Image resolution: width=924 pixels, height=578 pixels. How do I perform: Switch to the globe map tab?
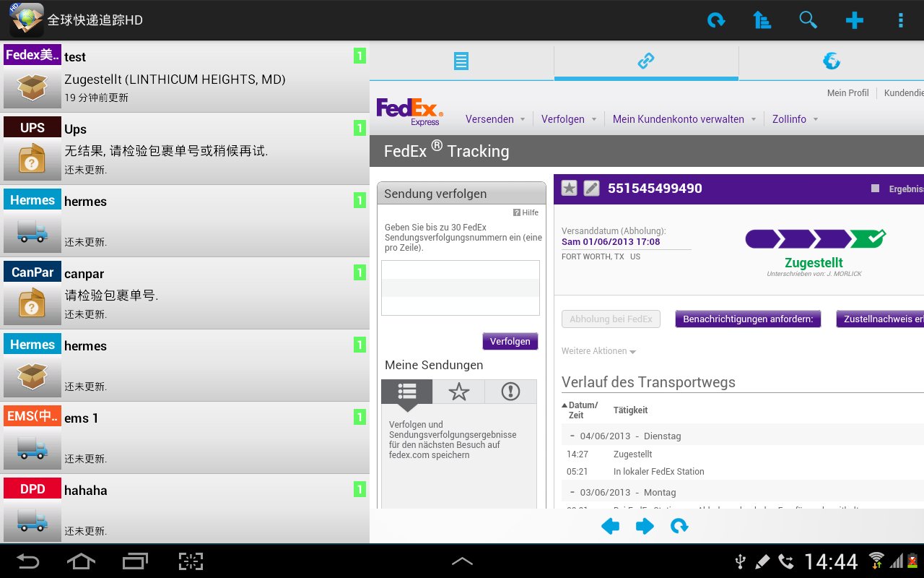pos(832,61)
